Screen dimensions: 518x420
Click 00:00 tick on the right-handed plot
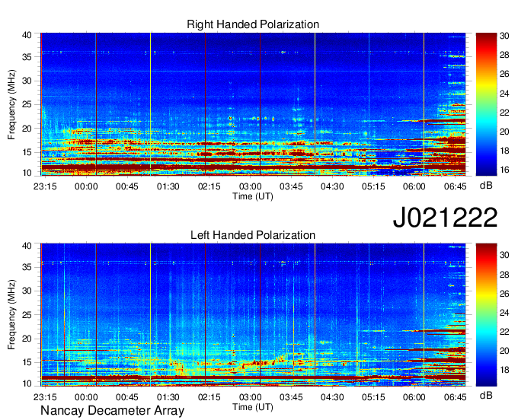click(x=86, y=186)
